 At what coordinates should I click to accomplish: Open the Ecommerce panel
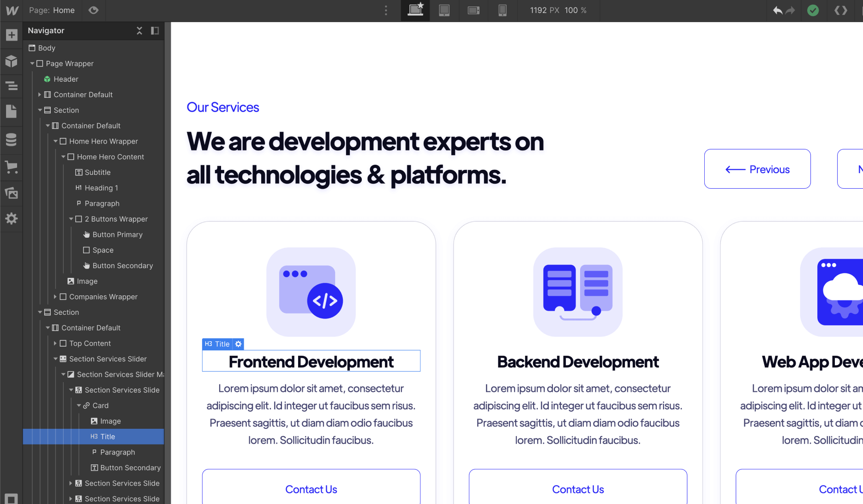11,167
